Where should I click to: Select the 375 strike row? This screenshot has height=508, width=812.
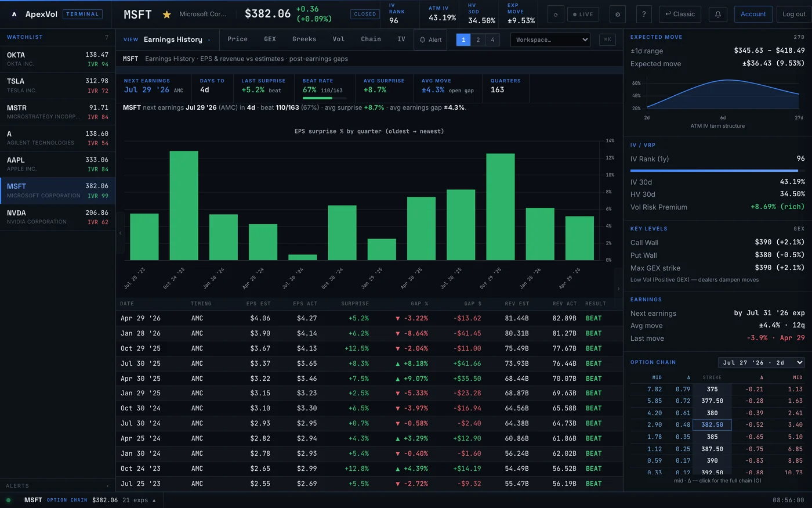click(717, 390)
